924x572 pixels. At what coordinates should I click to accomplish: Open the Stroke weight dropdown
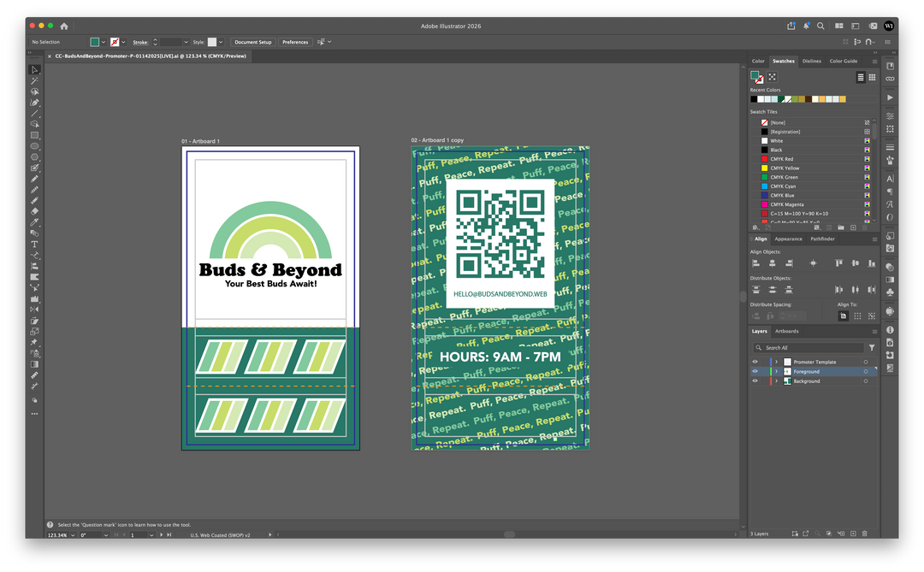click(186, 42)
